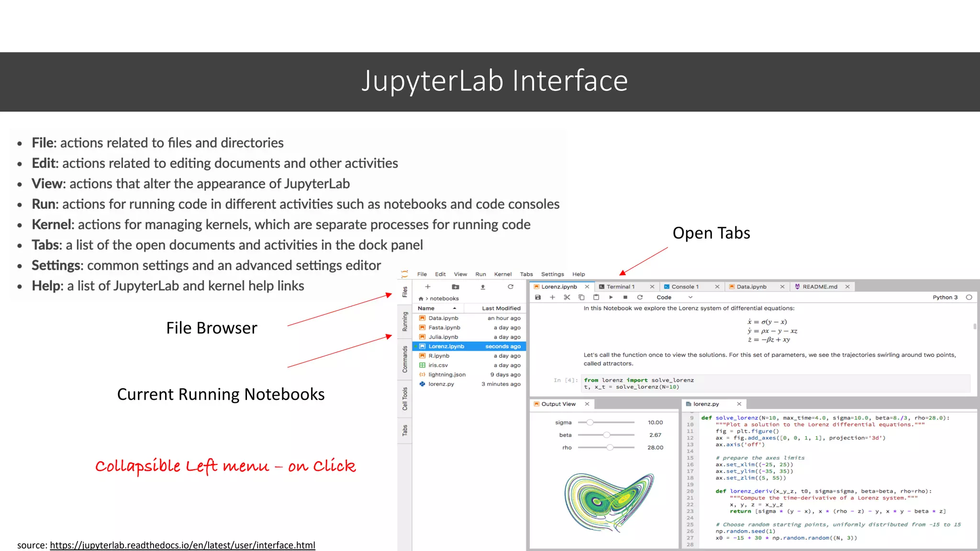
Task: Open the Tabs menu
Action: coord(526,274)
